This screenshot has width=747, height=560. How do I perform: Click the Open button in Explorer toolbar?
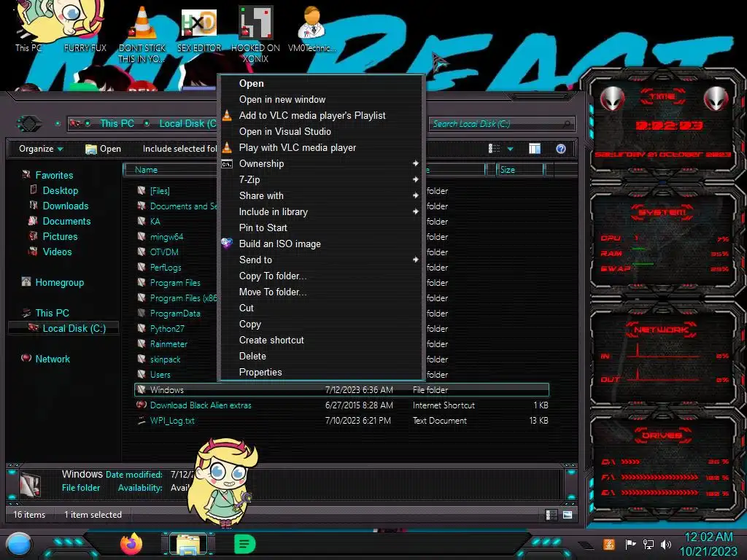[x=103, y=149]
